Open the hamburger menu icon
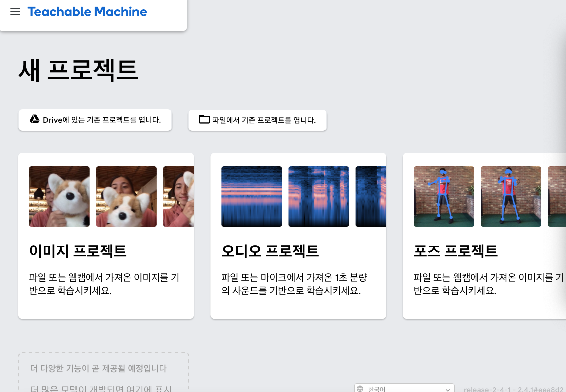Image resolution: width=566 pixels, height=392 pixels. click(x=15, y=12)
